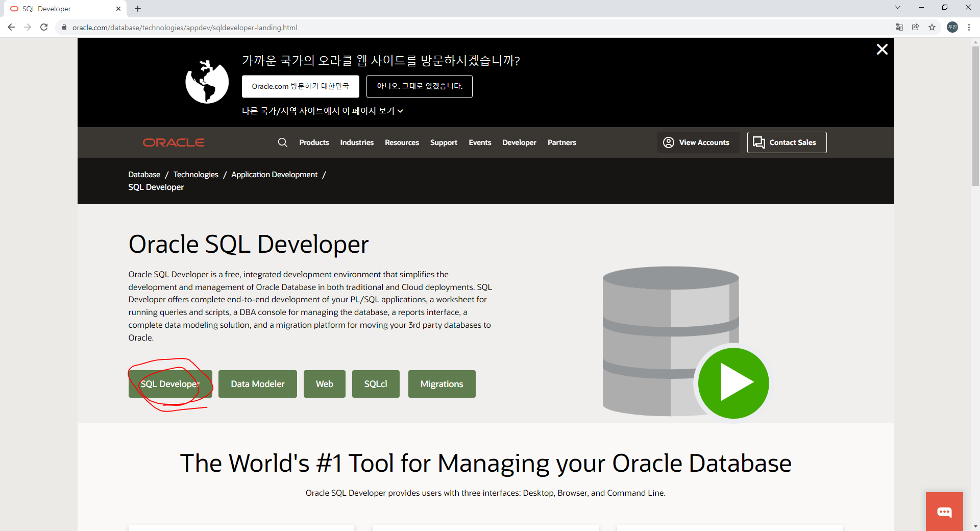Screen dimensions: 980x531
Task: Close the SQL Developer browser tab
Action: tap(118, 9)
